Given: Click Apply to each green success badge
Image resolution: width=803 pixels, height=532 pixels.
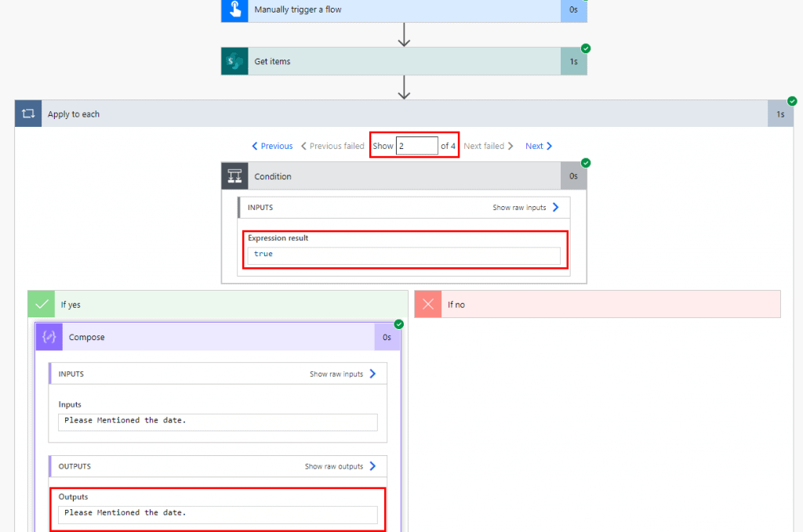Looking at the screenshot, I should pos(792,101).
